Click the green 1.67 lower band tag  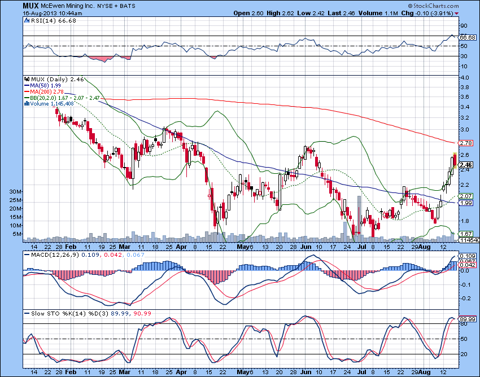click(466, 234)
